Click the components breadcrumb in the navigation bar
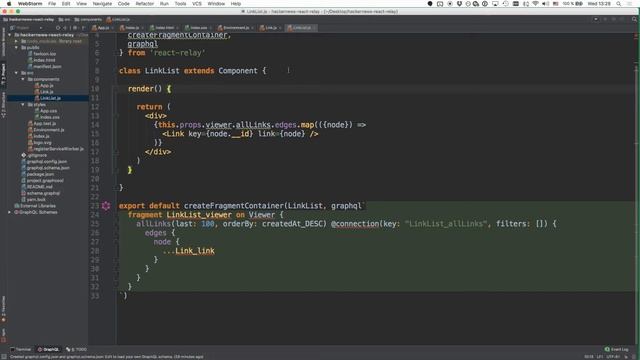 pos(88,19)
